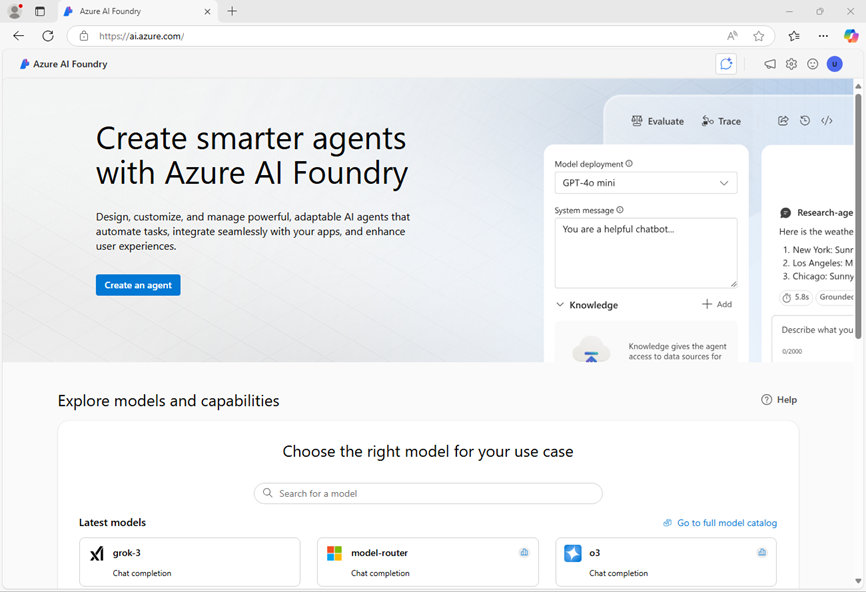
Task: Click the Evaluate icon in preview panel
Action: tap(637, 120)
